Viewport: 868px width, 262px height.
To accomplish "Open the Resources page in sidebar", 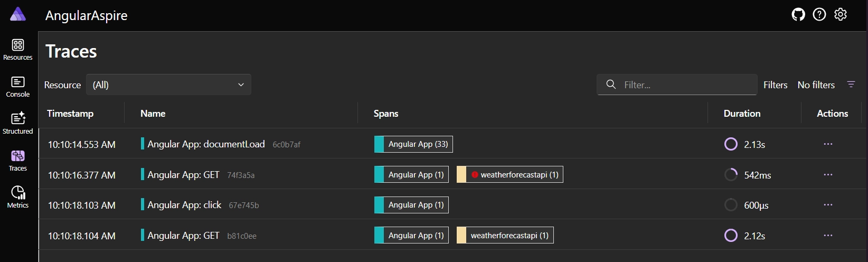I will [18, 50].
